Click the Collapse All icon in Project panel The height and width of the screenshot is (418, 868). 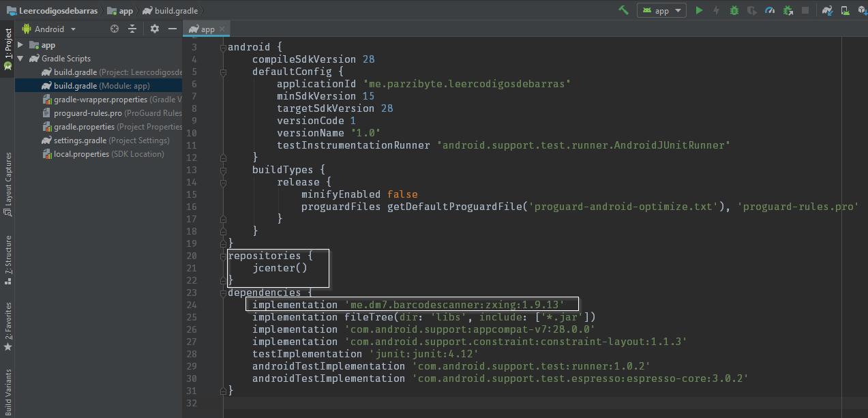pyautogui.click(x=132, y=29)
